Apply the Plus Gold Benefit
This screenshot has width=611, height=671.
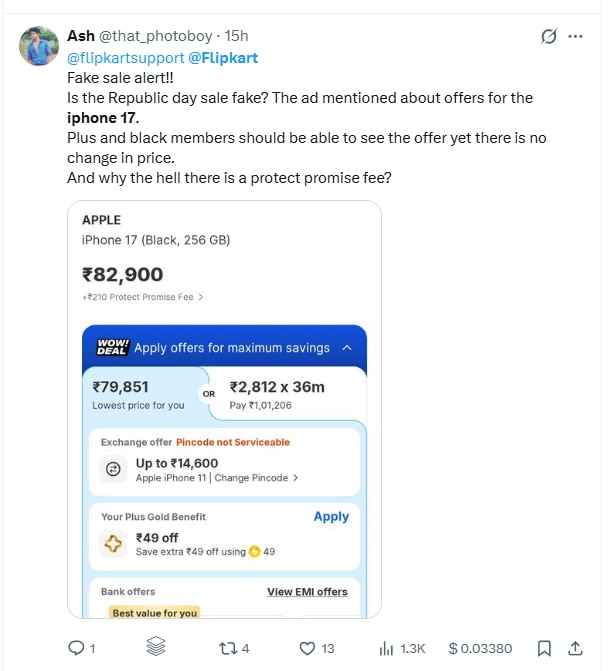click(331, 517)
